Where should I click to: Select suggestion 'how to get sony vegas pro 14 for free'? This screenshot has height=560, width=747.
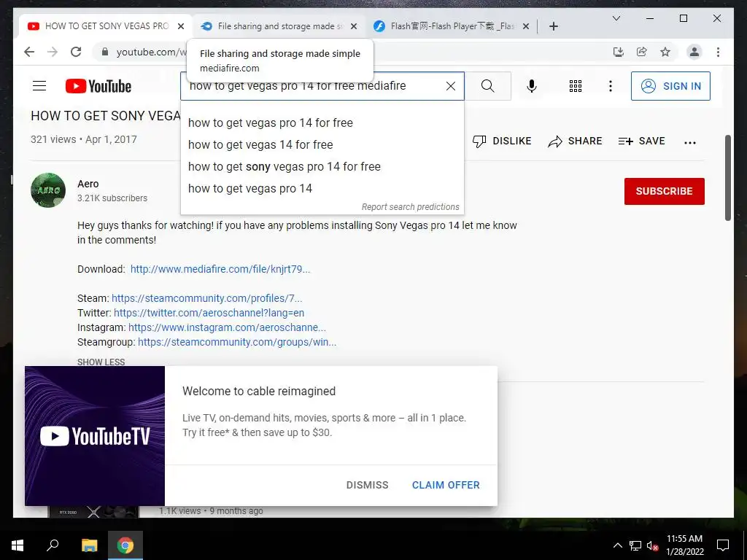pos(322,167)
